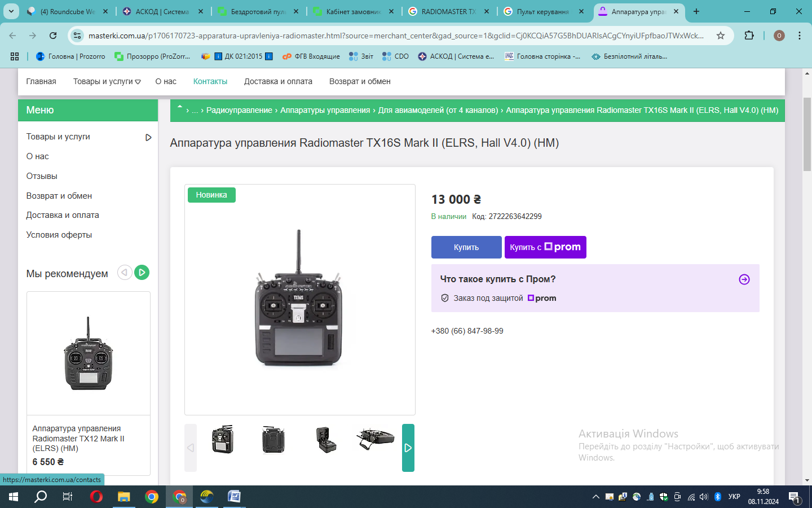The height and width of the screenshot is (508, 812).
Task: Switch to the RADIOMASTER TX tab
Action: (449, 11)
